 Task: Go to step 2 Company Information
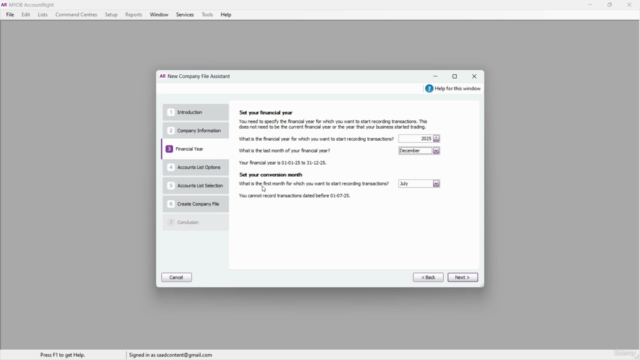coord(196,131)
